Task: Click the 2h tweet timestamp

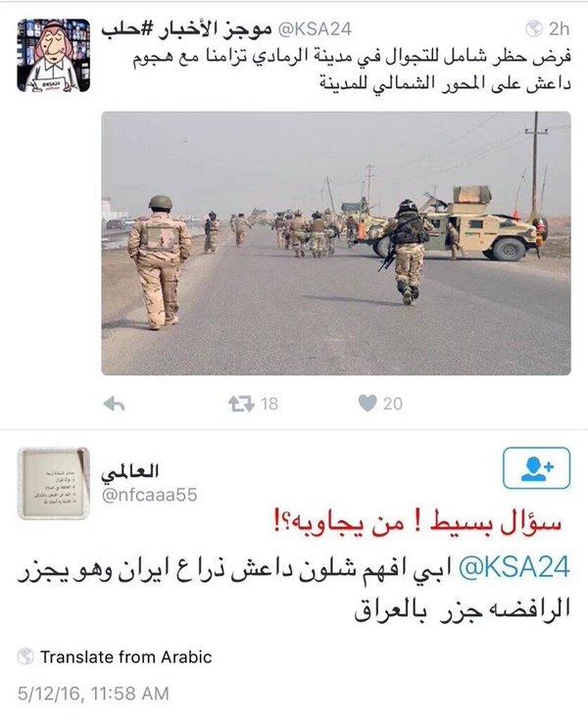Action: click(x=559, y=29)
